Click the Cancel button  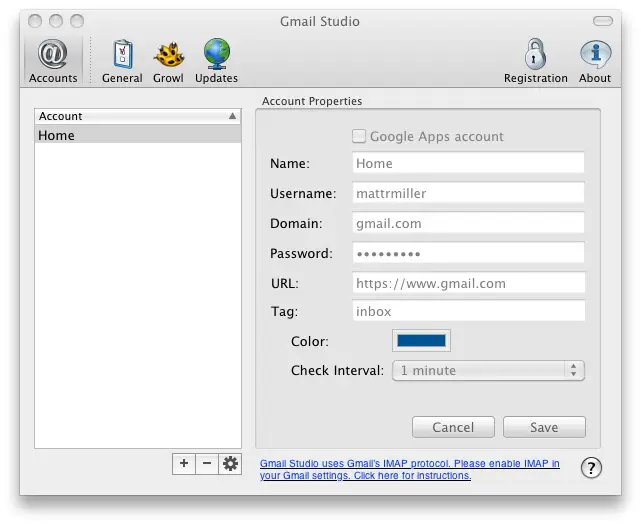pyautogui.click(x=453, y=427)
